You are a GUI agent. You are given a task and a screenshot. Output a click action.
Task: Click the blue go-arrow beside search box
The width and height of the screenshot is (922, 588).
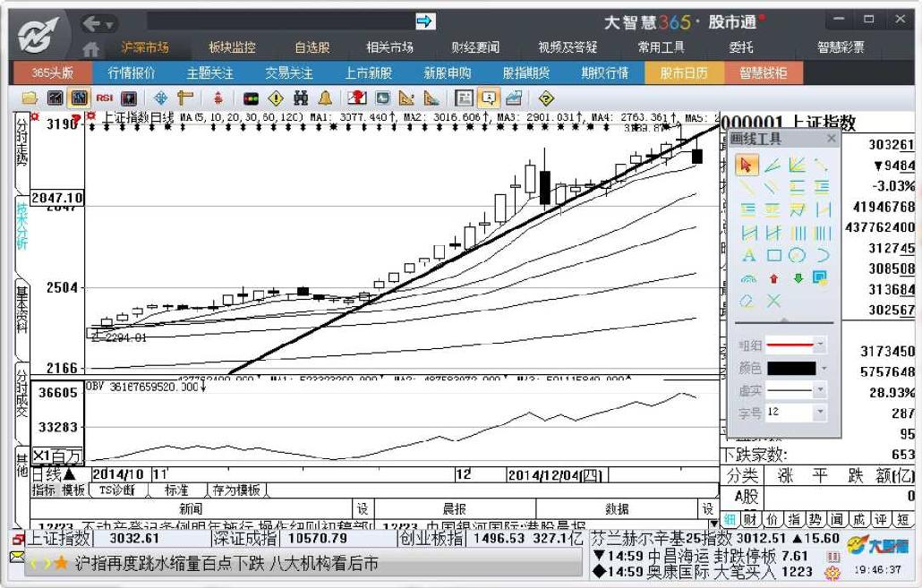coord(424,21)
